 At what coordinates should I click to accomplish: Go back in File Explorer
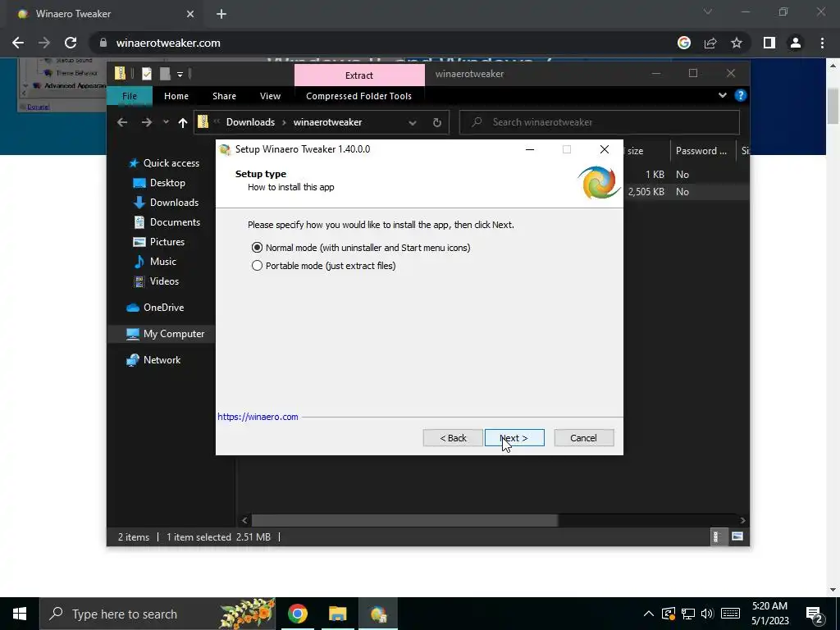[x=122, y=122]
